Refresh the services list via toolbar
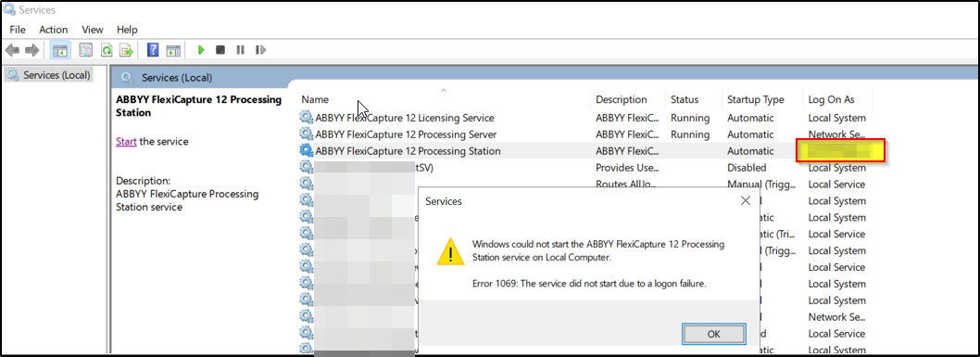 107,50
